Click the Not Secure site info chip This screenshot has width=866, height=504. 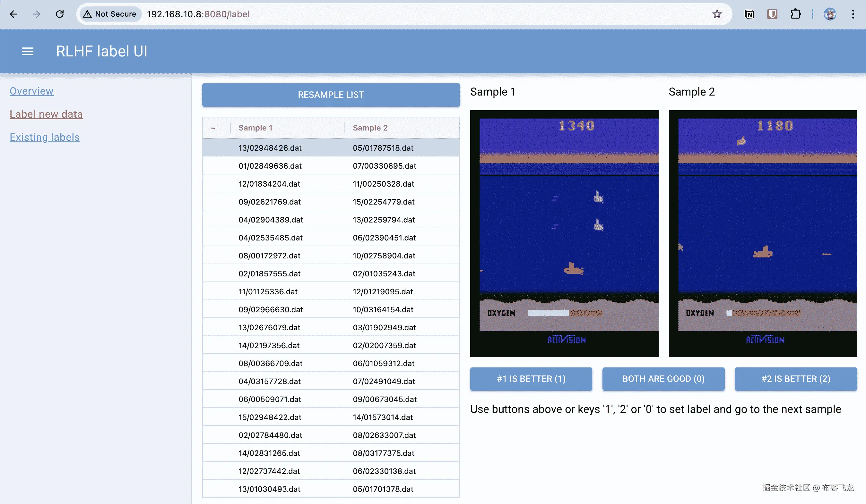click(x=110, y=14)
